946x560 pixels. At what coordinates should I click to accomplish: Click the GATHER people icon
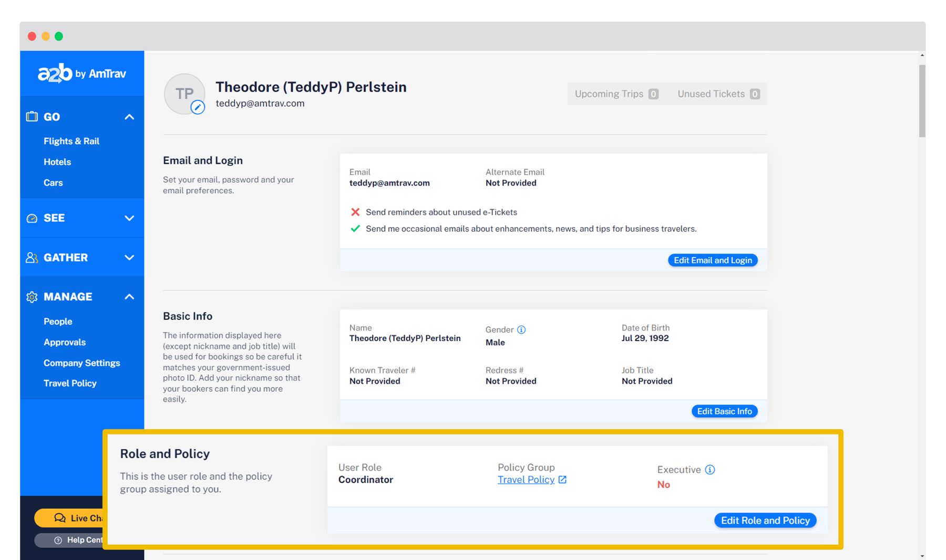pyautogui.click(x=32, y=257)
